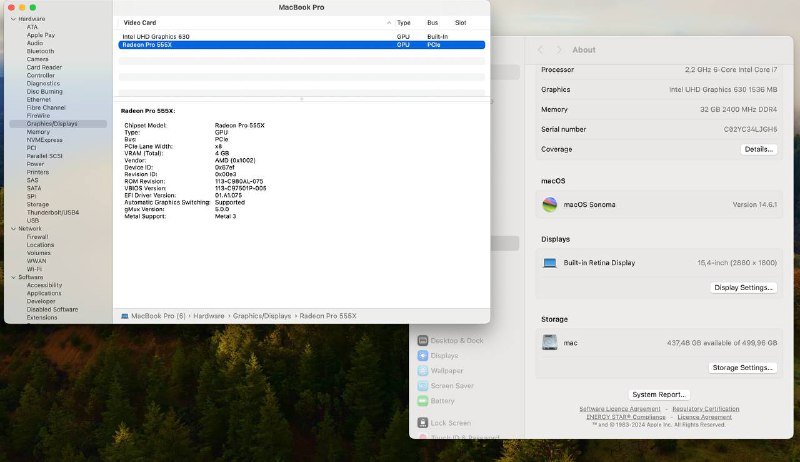
Task: Go forward in System Settings About pane
Action: point(559,49)
